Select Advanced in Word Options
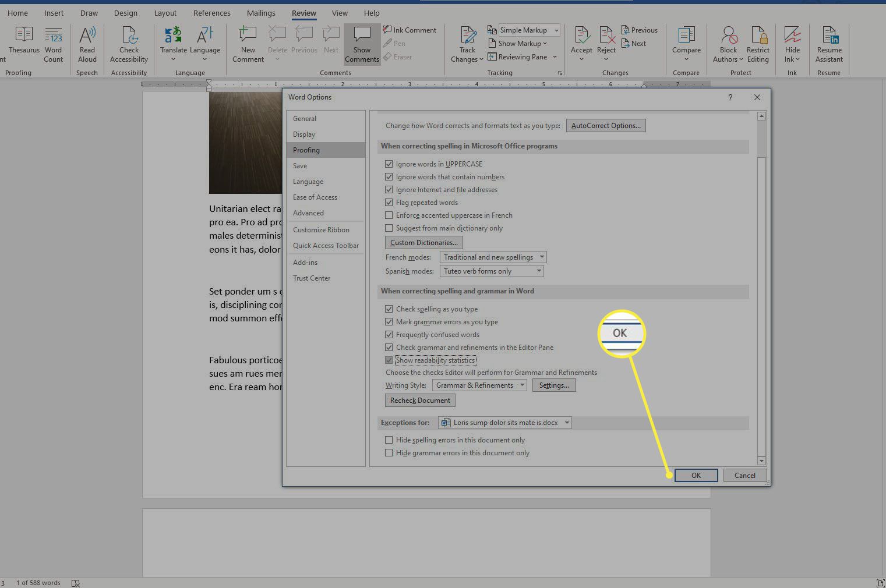The height and width of the screenshot is (588, 886). coord(326,213)
